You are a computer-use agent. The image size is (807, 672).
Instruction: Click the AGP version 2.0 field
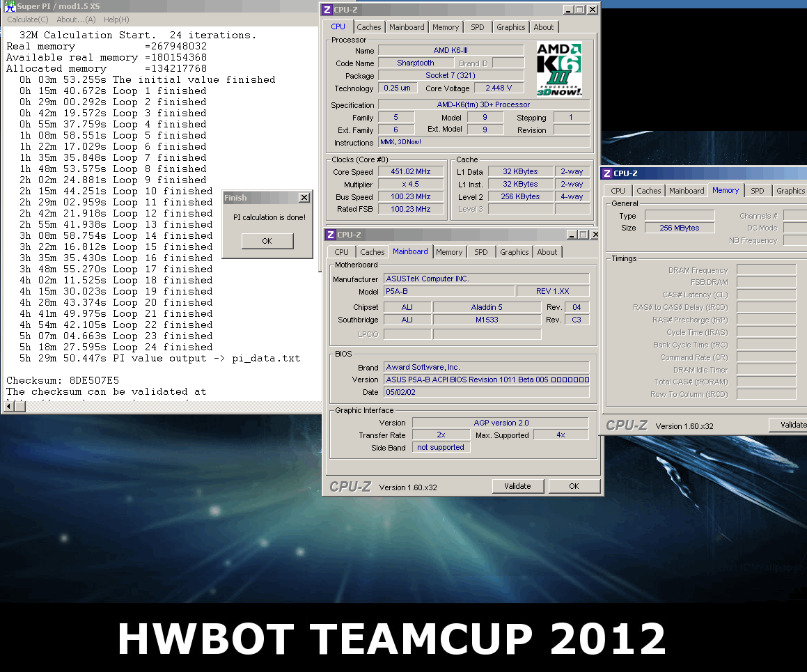501,423
